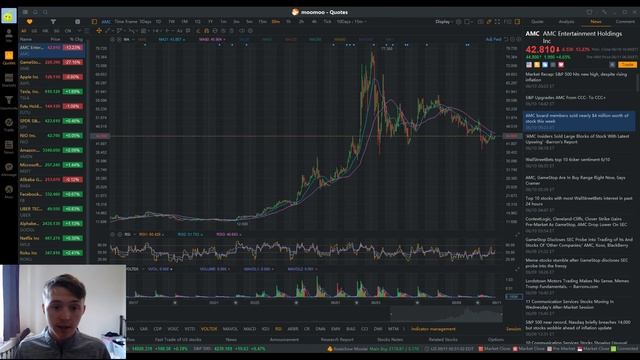Click the orange side panel layout icon
The height and width of the screenshot is (360, 640).
point(517,22)
